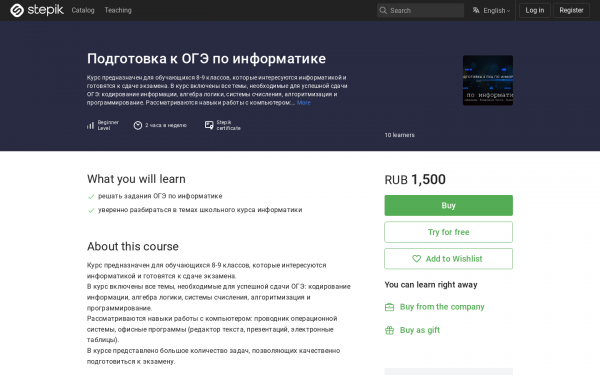The height and width of the screenshot is (375, 600).
Task: Click checkmark beside уверенно разбираться
Action: tap(91, 210)
